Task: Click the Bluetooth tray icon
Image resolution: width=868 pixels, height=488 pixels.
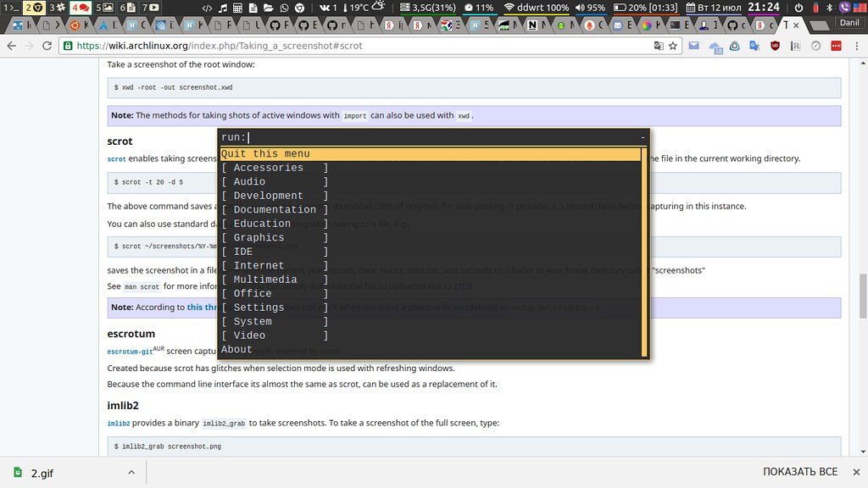Action: point(829,8)
